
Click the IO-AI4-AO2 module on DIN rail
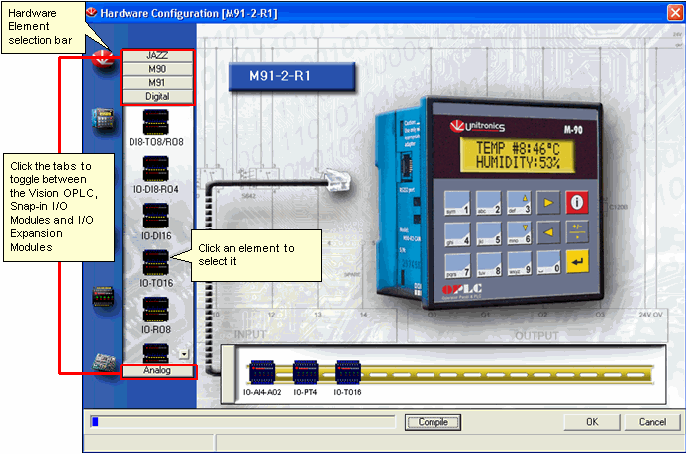point(262,372)
